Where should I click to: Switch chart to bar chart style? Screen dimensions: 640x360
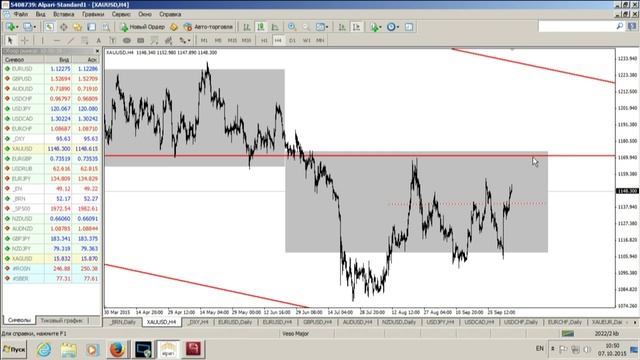click(x=247, y=27)
